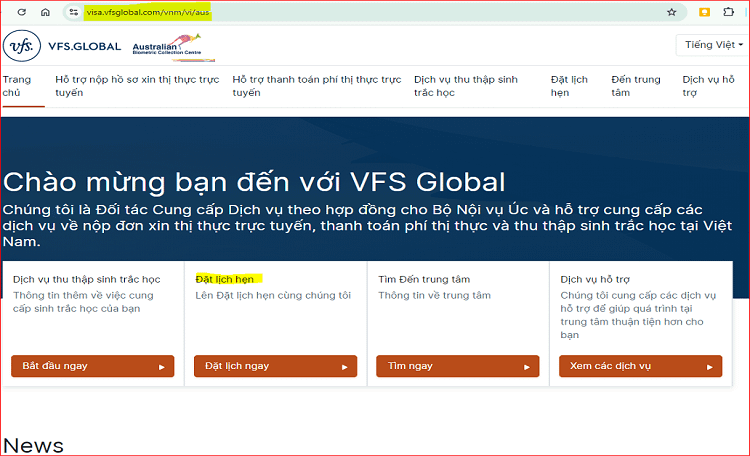
Task: Open Đến trung tâm navigation item
Action: pos(636,86)
